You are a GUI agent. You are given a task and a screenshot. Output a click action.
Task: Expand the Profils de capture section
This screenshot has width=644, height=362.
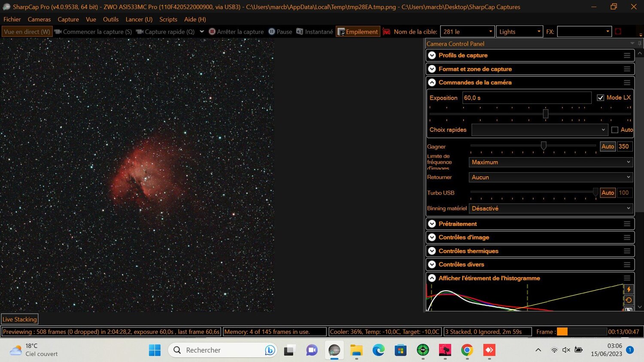[x=432, y=55]
